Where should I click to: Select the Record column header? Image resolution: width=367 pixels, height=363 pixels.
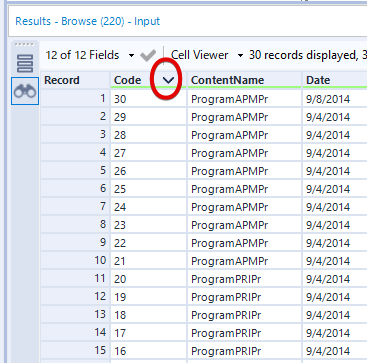[x=75, y=80]
